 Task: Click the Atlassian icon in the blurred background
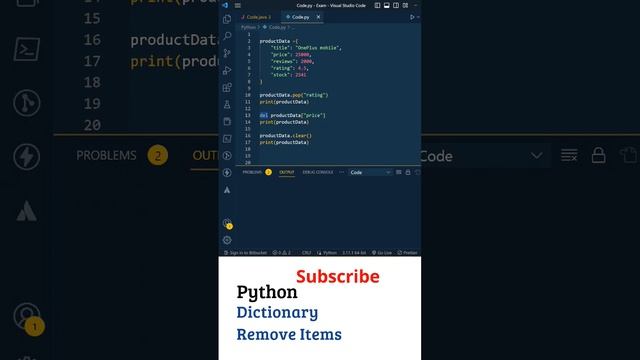coord(27,211)
